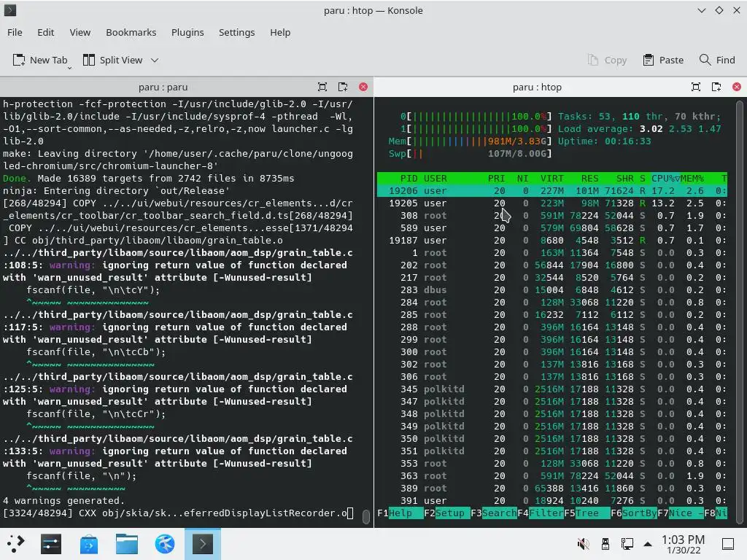The image size is (747, 560).
Task: Click the paru : htop pane title
Action: click(537, 87)
